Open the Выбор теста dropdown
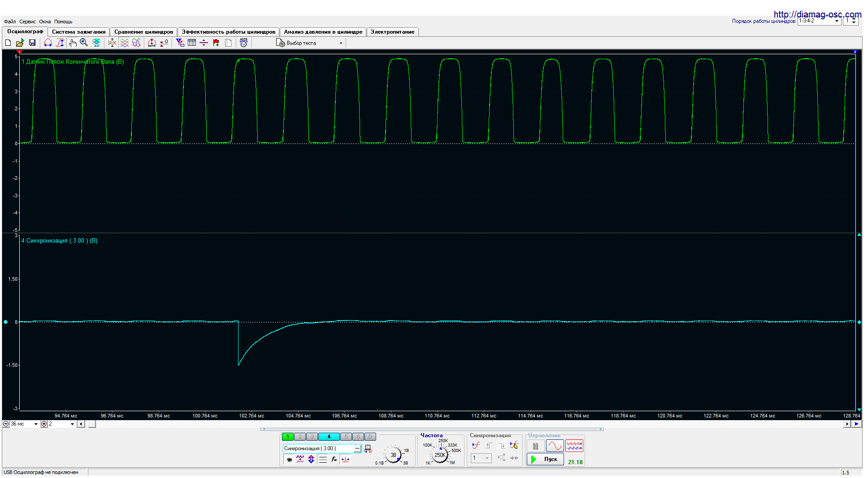Image resolution: width=868 pixels, height=478 pixels. [310, 43]
